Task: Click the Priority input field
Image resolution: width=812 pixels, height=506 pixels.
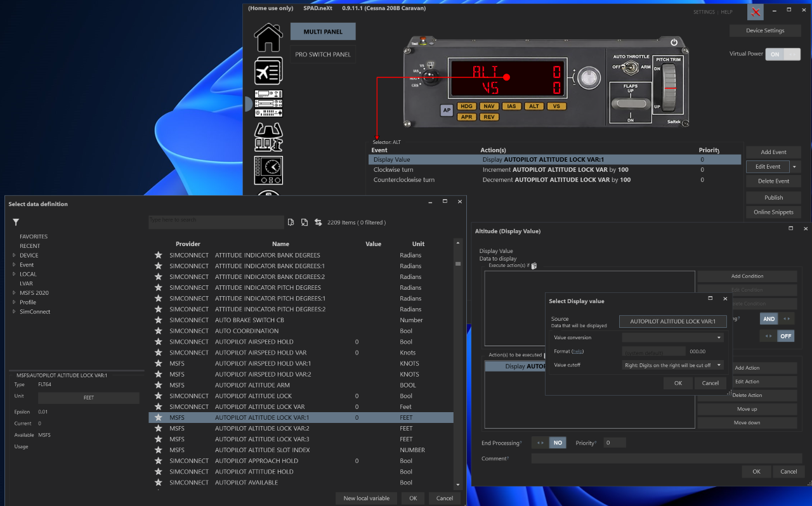Action: 614,443
